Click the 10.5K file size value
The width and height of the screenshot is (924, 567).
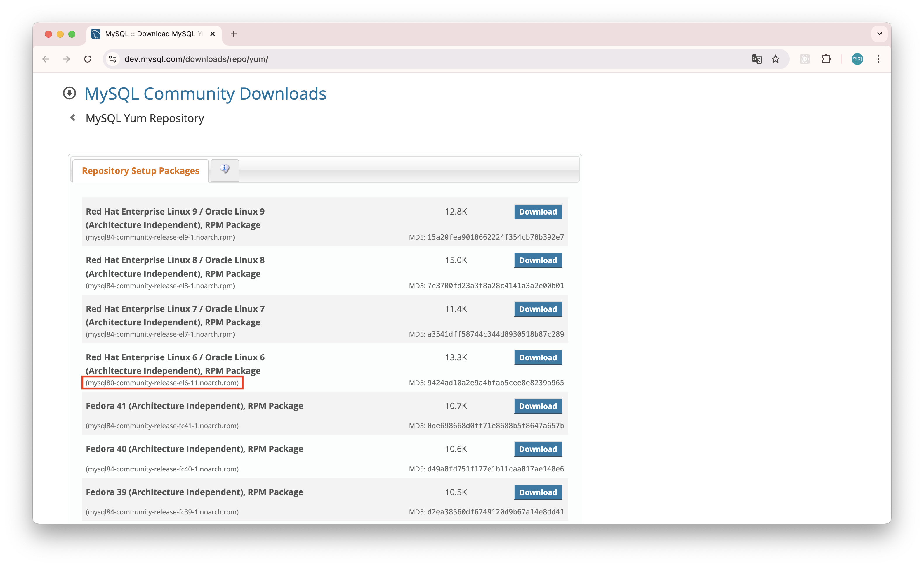point(456,492)
